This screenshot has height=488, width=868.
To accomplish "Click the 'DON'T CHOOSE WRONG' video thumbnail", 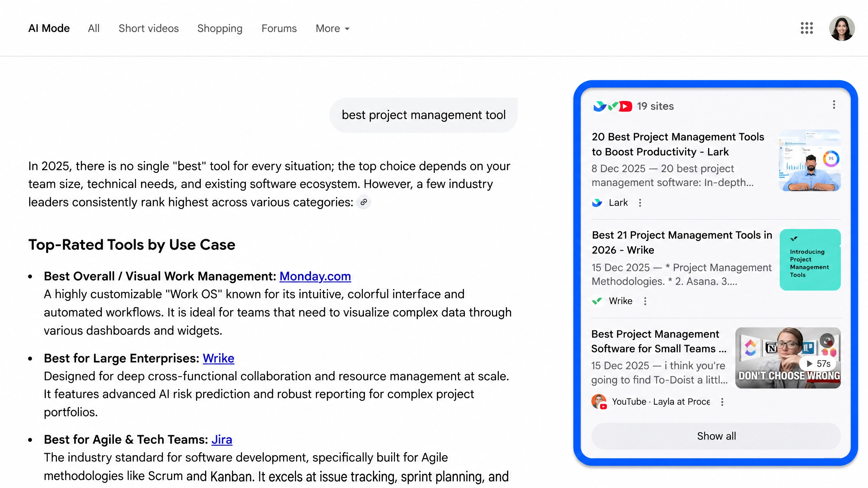I will point(788,358).
